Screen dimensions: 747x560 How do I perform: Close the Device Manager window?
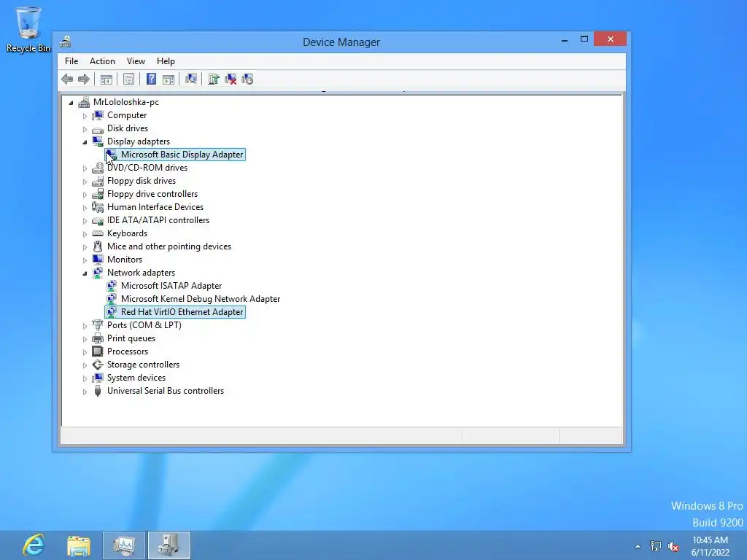tap(611, 39)
